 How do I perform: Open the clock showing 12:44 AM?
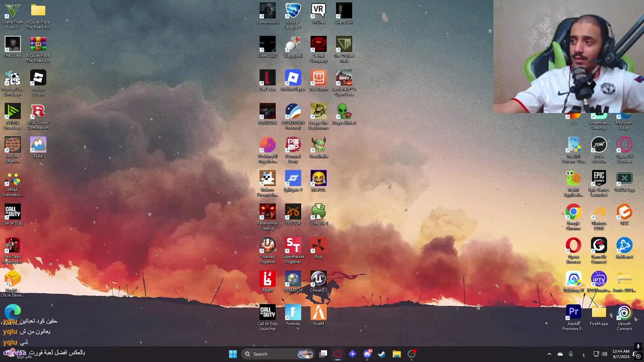[621, 354]
